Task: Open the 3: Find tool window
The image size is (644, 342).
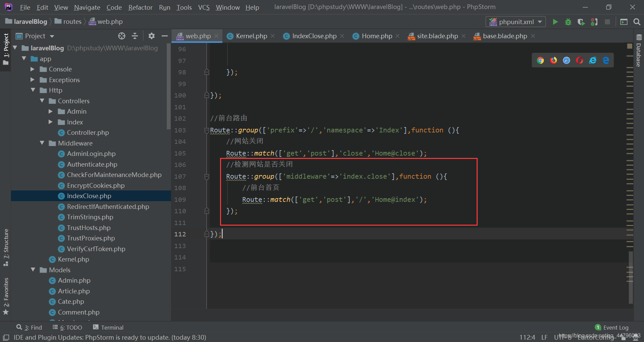Action: point(29,328)
